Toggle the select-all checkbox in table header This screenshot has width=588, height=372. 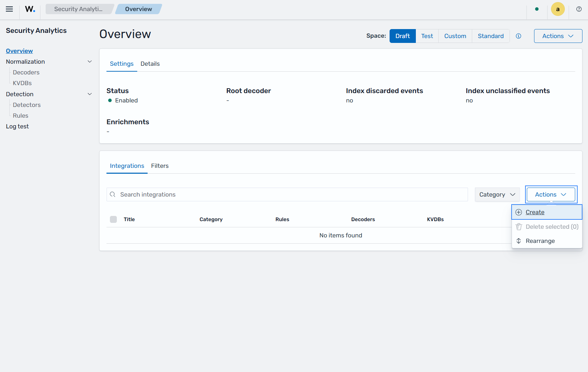pyautogui.click(x=113, y=219)
